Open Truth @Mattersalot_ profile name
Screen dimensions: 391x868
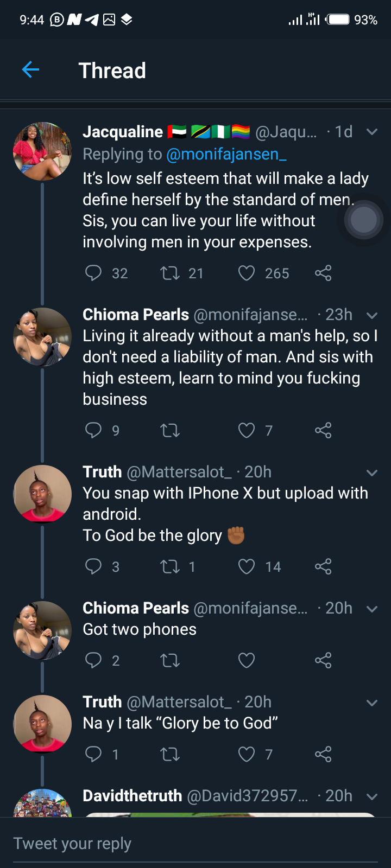[x=102, y=471]
